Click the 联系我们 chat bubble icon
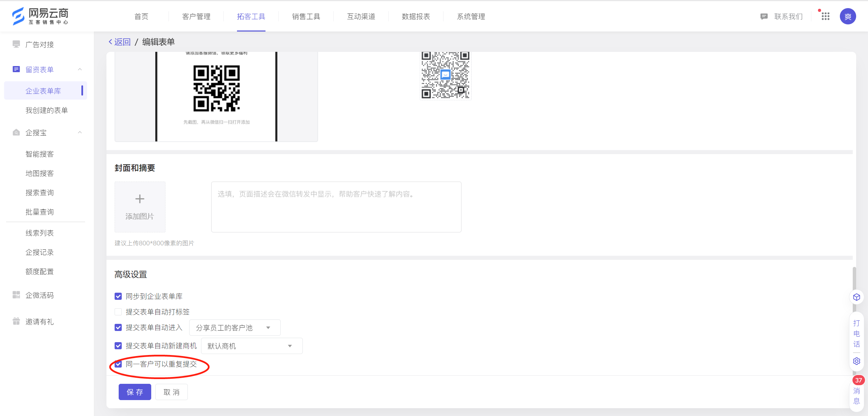Screen dimensions: 868x416 click(x=764, y=17)
